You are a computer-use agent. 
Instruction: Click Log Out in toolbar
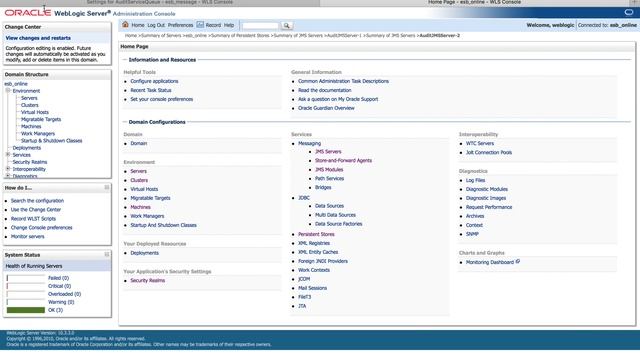[x=156, y=25]
